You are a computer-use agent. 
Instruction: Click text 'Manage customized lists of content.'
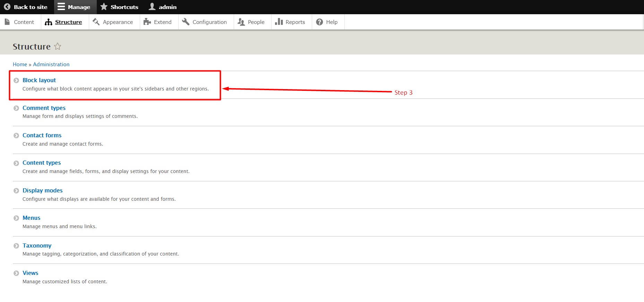65,282
